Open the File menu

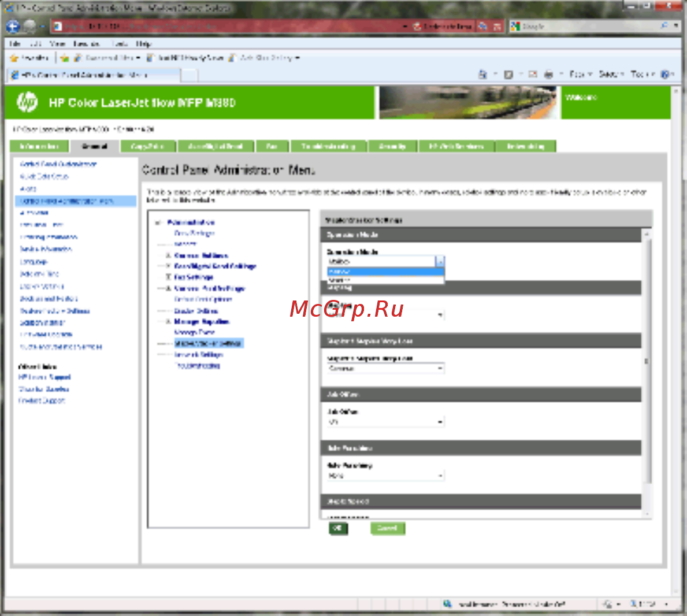pos(14,44)
